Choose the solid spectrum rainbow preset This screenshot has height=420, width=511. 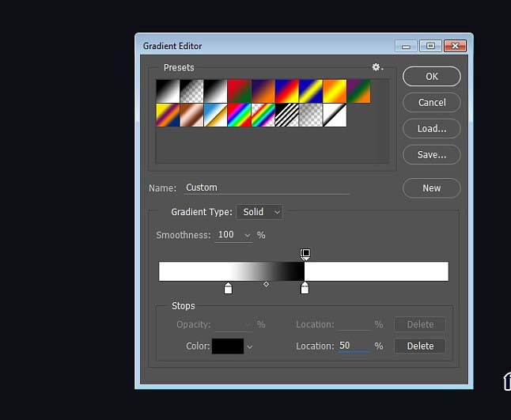coord(239,115)
